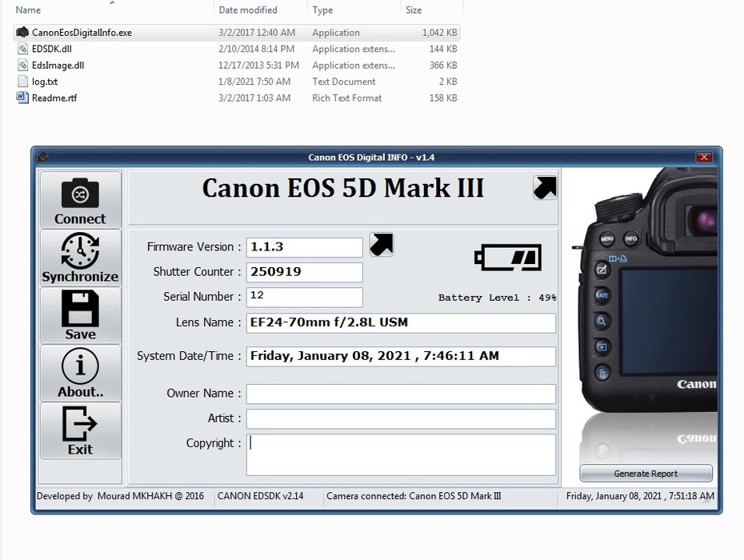Click the Exit button
Screen dimensions: 744x560
81,430
